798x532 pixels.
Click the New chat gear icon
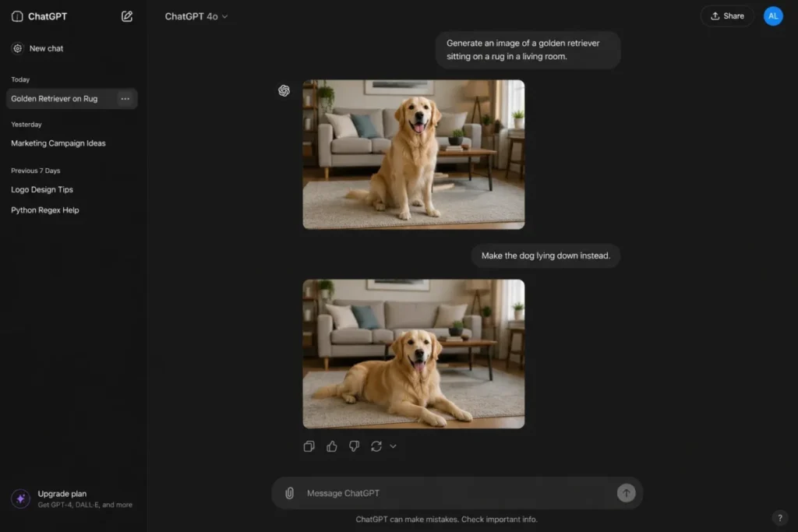(17, 48)
